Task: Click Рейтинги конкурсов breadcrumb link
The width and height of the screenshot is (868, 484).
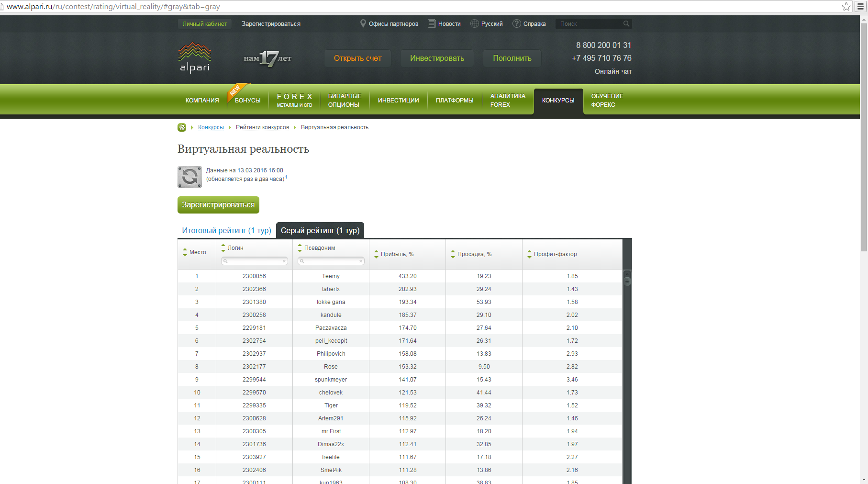Action: click(x=262, y=127)
